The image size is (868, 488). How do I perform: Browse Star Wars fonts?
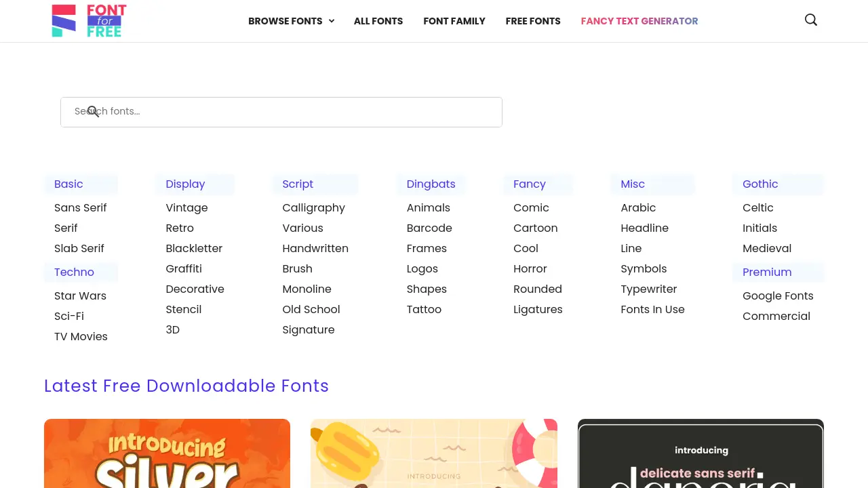80,296
